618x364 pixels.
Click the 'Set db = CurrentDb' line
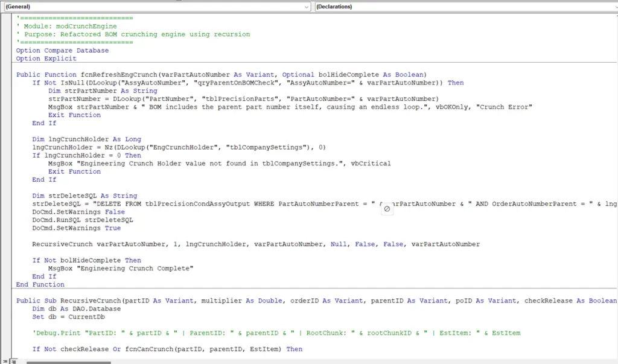tap(69, 317)
